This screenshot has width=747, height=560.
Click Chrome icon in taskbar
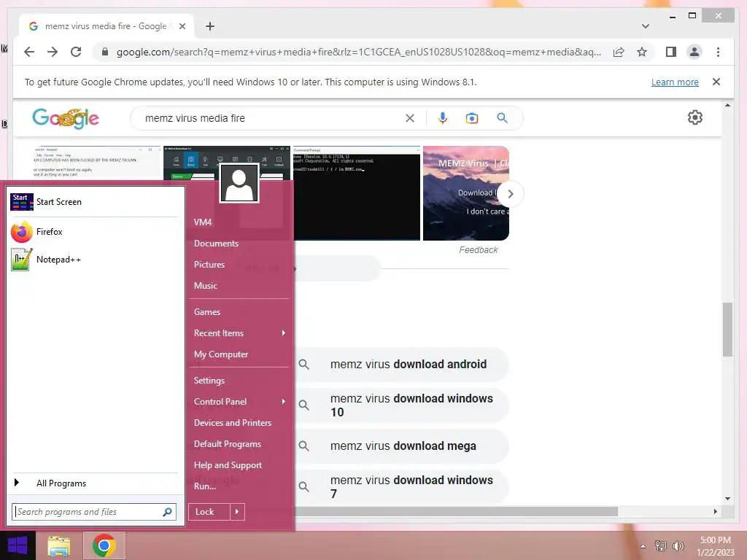104,545
